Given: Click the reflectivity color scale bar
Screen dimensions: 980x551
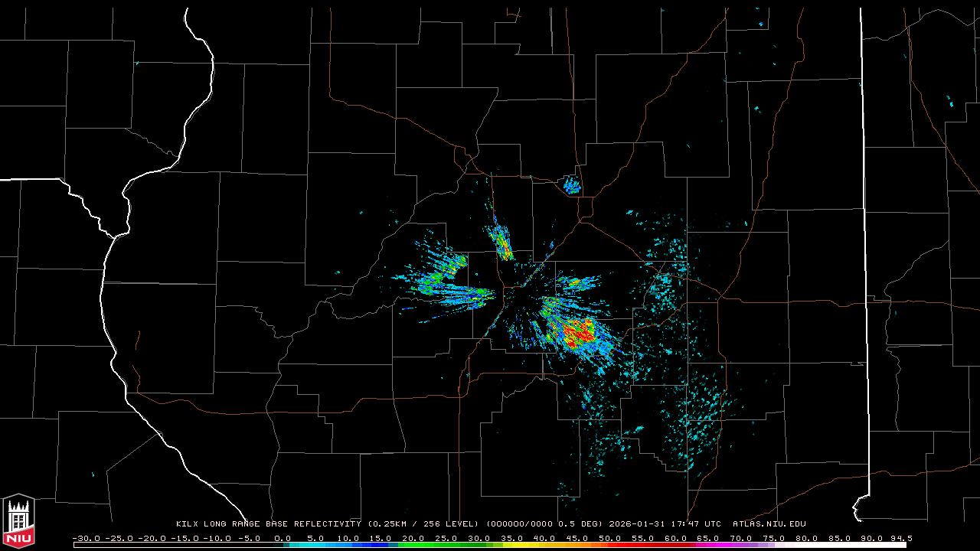Looking at the screenshot, I should click(x=490, y=545).
